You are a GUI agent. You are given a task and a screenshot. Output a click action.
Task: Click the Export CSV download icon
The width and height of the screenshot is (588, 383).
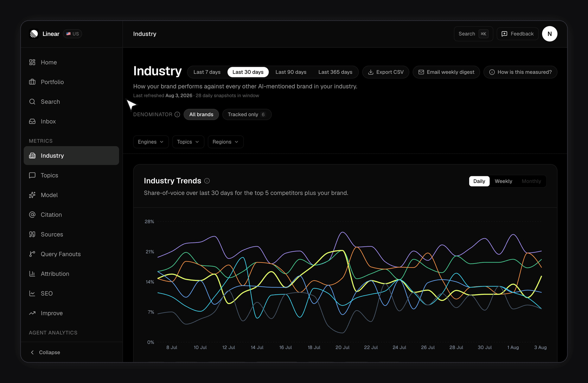371,72
